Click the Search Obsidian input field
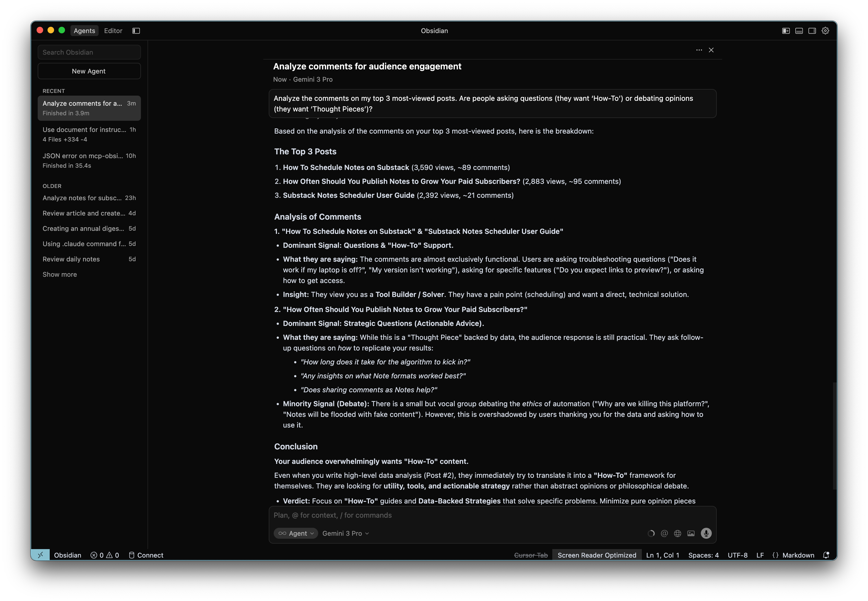Screen dimensions: 868x601 click(89, 52)
